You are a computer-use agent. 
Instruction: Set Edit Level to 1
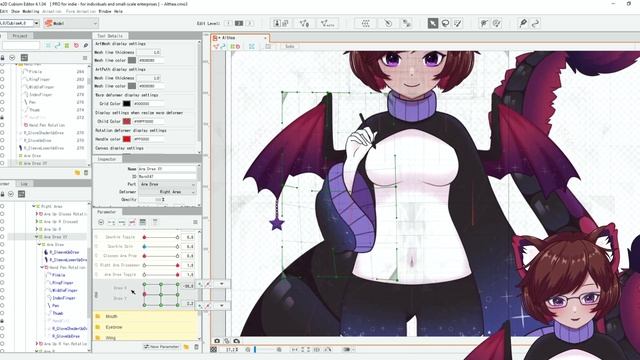[x=229, y=23]
